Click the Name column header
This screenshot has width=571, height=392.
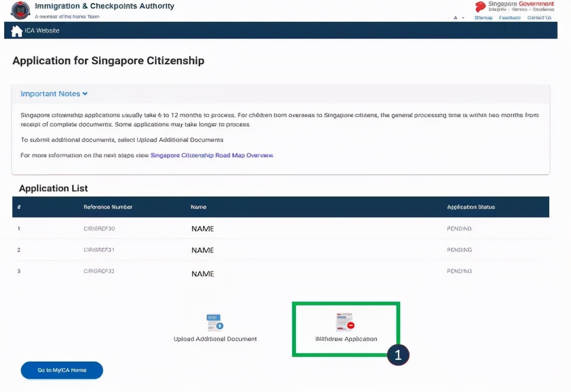coord(198,207)
